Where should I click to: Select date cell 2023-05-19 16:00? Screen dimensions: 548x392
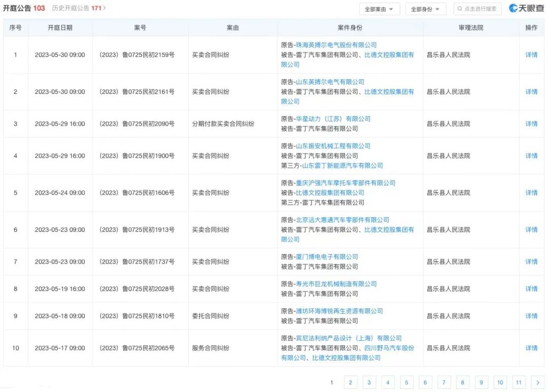(x=60, y=289)
